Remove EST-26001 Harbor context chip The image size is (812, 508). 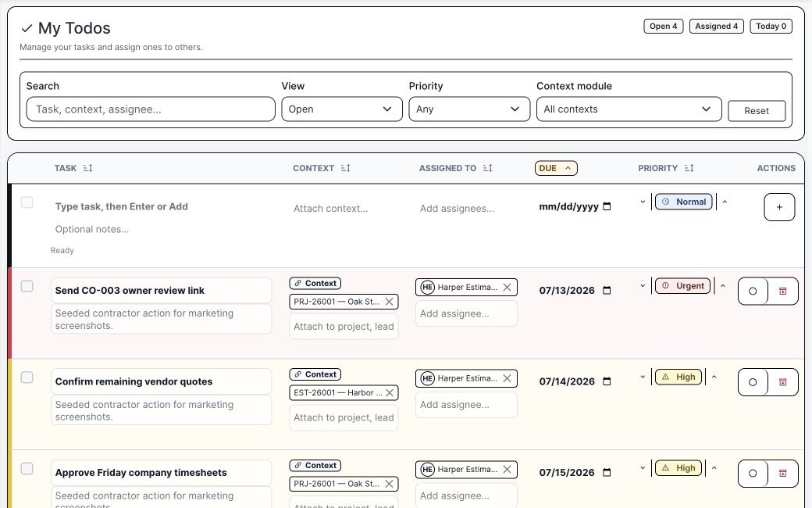(x=390, y=393)
